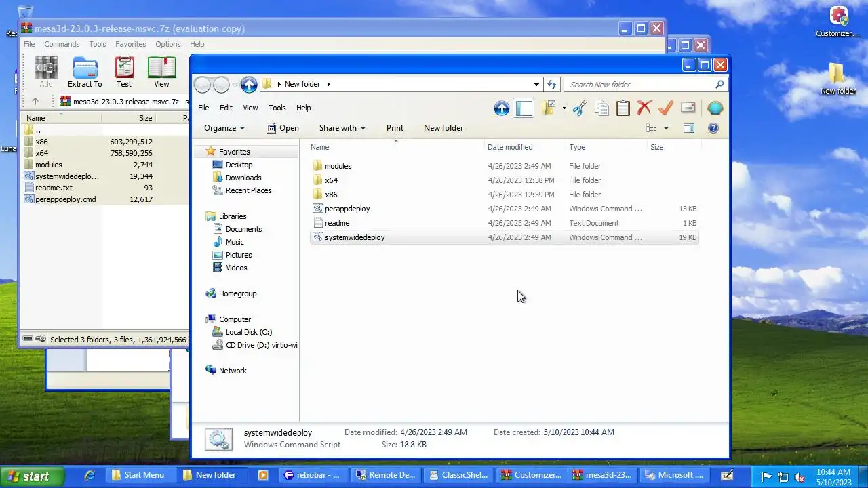This screenshot has width=868, height=488.
Task: Open the File menu in Explorer
Action: tap(203, 108)
